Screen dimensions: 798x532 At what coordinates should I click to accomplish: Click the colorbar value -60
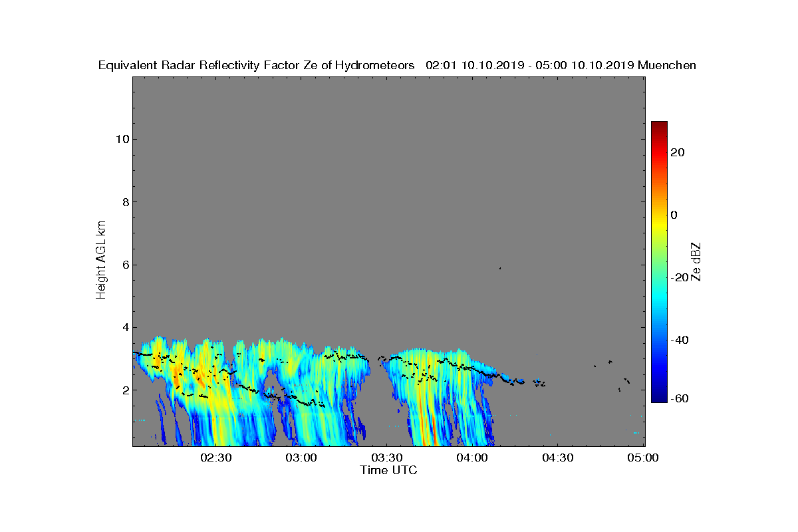tap(679, 398)
